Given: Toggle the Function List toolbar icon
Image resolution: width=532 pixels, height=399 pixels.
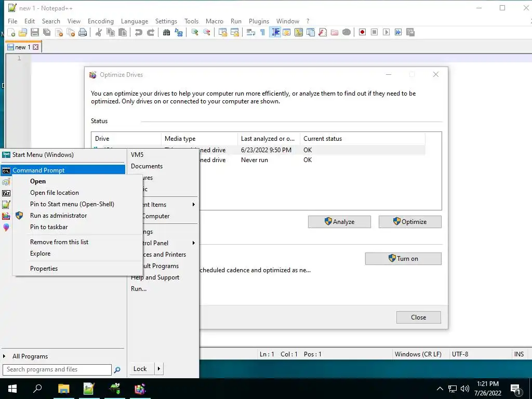Looking at the screenshot, I should (323, 32).
